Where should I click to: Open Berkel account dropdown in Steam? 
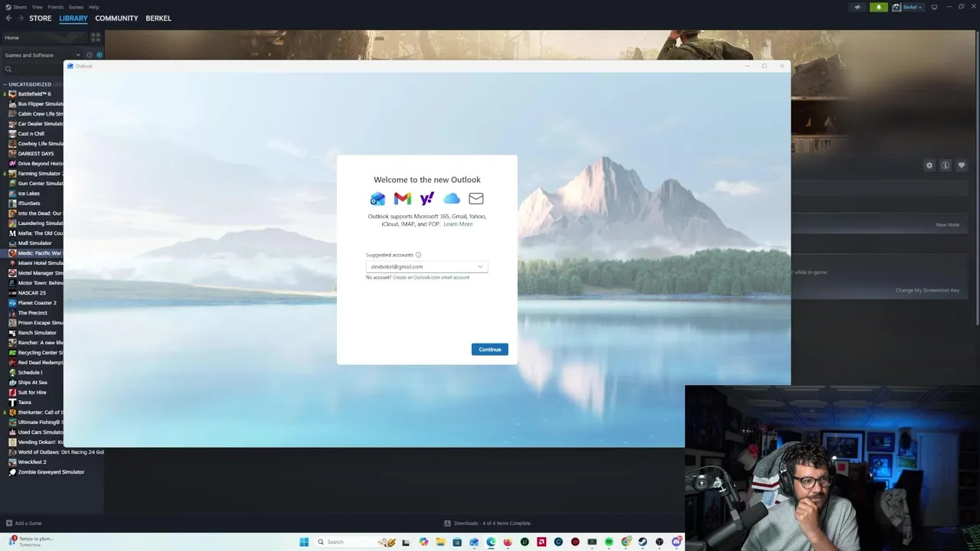(907, 7)
